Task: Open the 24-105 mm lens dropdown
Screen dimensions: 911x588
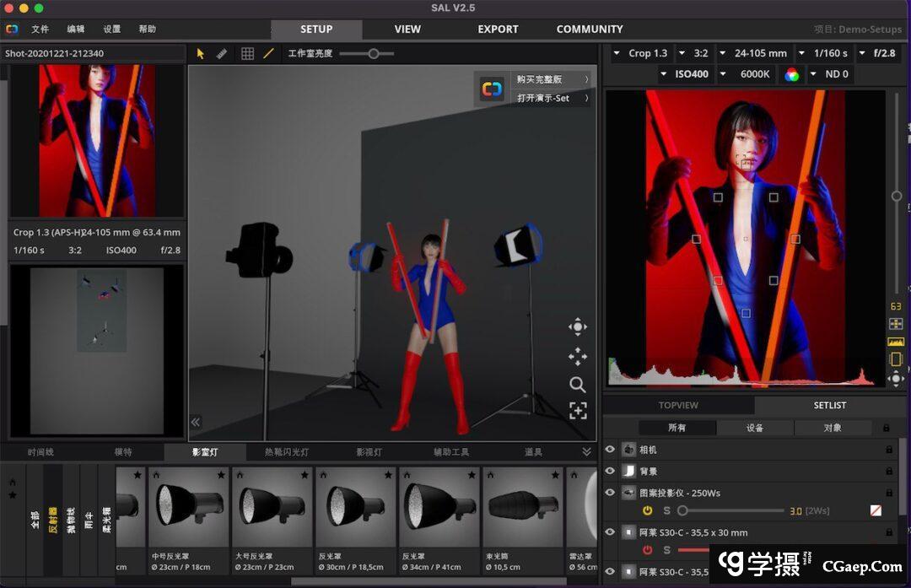Action: 753,53
